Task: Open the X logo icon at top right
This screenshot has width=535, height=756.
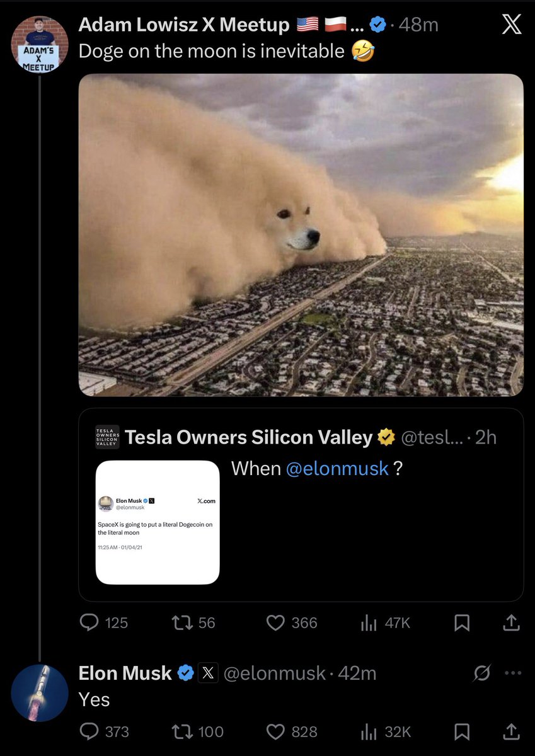Action: [510, 25]
